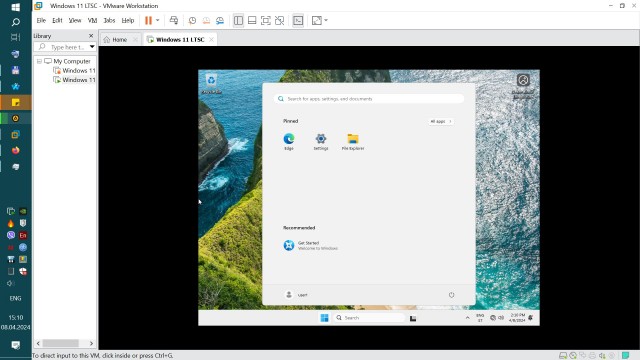This screenshot has width=640, height=360.
Task: Click the host Windows Start button
Action: (16, 7)
